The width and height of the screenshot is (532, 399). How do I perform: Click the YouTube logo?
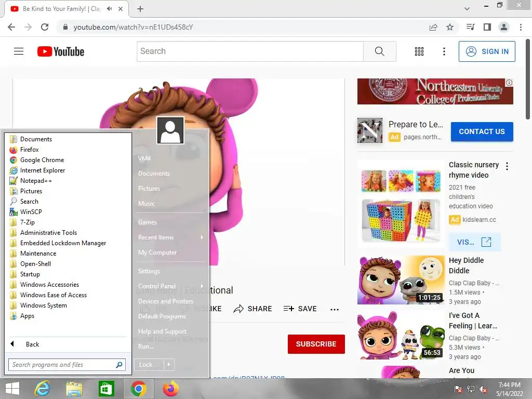tap(61, 51)
